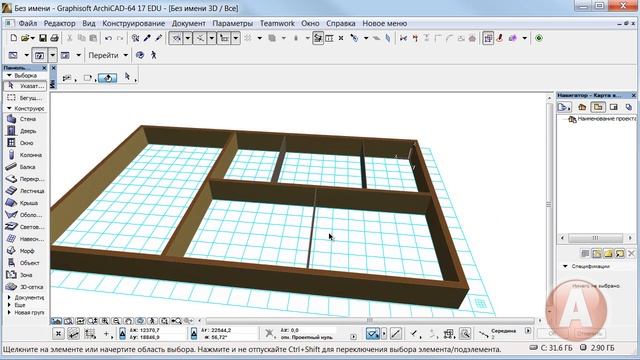Open the Документ menu
640x360 pixels.
coord(189,23)
